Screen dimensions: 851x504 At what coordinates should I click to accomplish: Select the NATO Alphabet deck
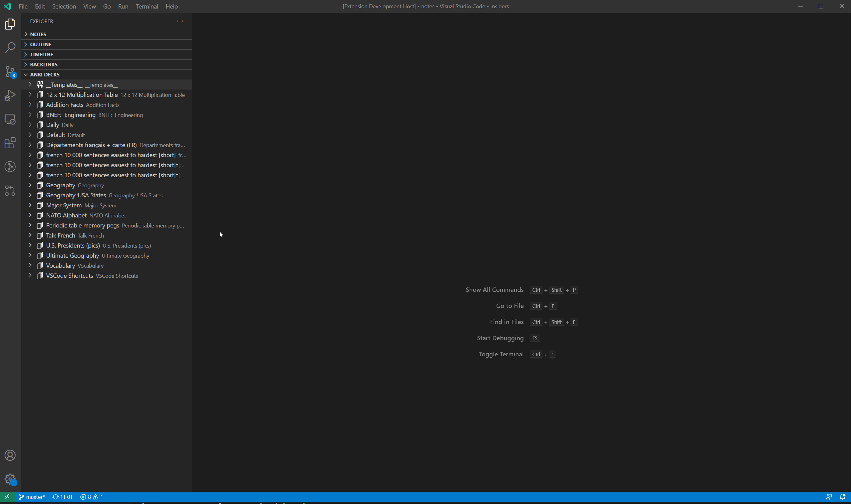(66, 215)
